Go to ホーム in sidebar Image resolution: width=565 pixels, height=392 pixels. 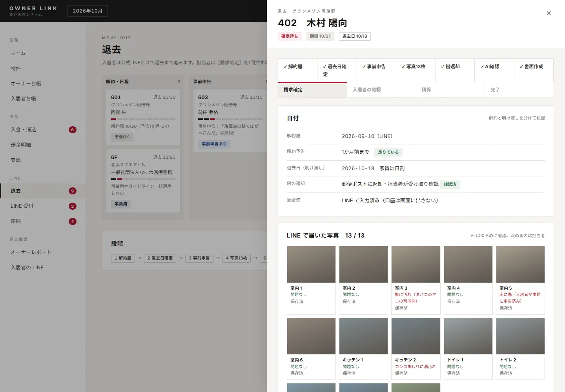(x=43, y=53)
